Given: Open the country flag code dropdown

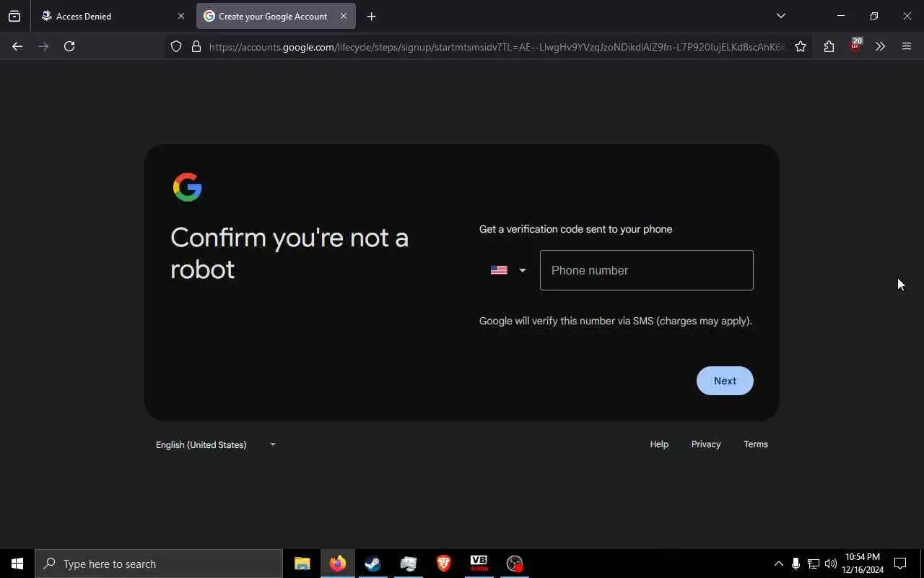Looking at the screenshot, I should (508, 270).
